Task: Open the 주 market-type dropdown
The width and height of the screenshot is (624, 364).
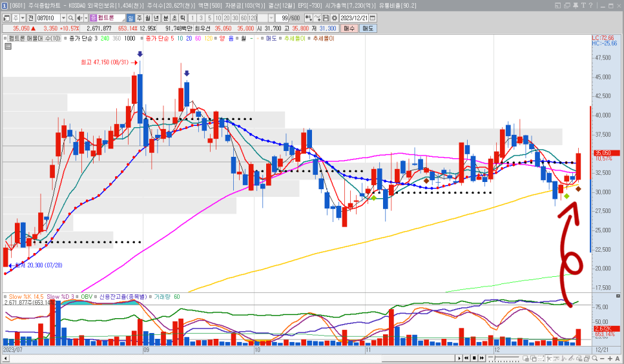Action: tap(23, 18)
